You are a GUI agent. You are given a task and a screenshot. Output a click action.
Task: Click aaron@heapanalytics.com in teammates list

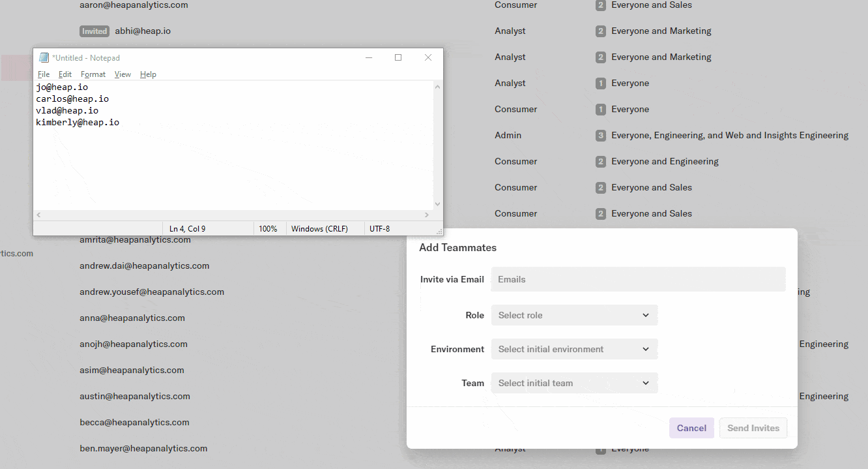[134, 5]
